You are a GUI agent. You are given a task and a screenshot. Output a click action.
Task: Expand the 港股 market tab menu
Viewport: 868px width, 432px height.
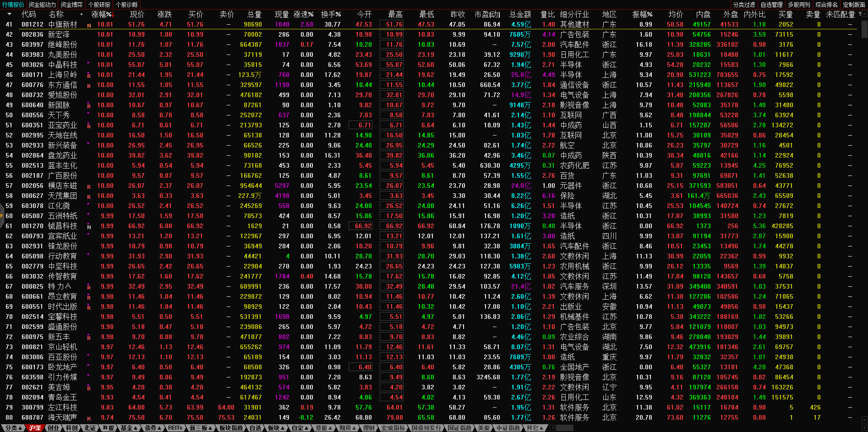(x=323, y=428)
